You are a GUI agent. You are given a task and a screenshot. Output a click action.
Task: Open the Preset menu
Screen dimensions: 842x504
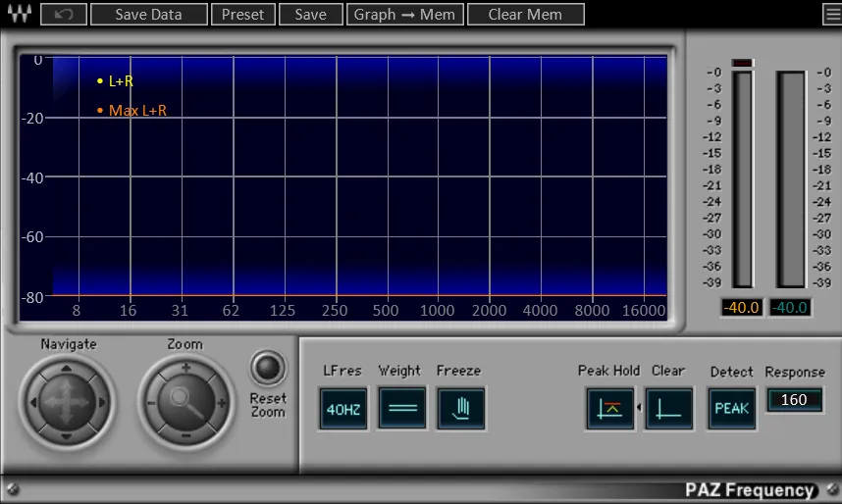(242, 14)
